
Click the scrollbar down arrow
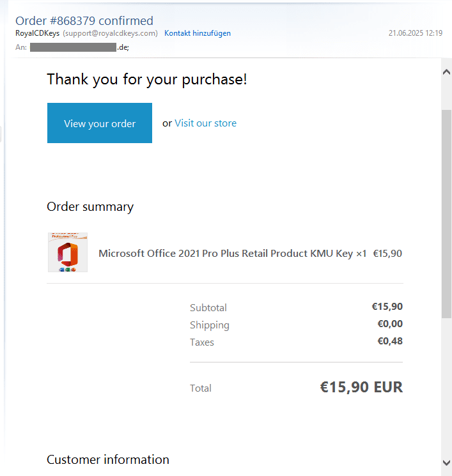[446, 462]
